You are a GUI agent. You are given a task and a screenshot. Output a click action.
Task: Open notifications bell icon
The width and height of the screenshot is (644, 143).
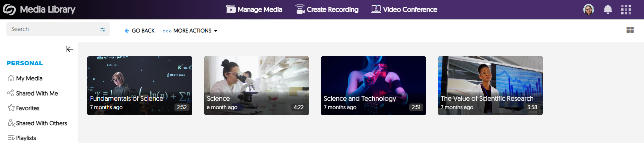pyautogui.click(x=608, y=9)
